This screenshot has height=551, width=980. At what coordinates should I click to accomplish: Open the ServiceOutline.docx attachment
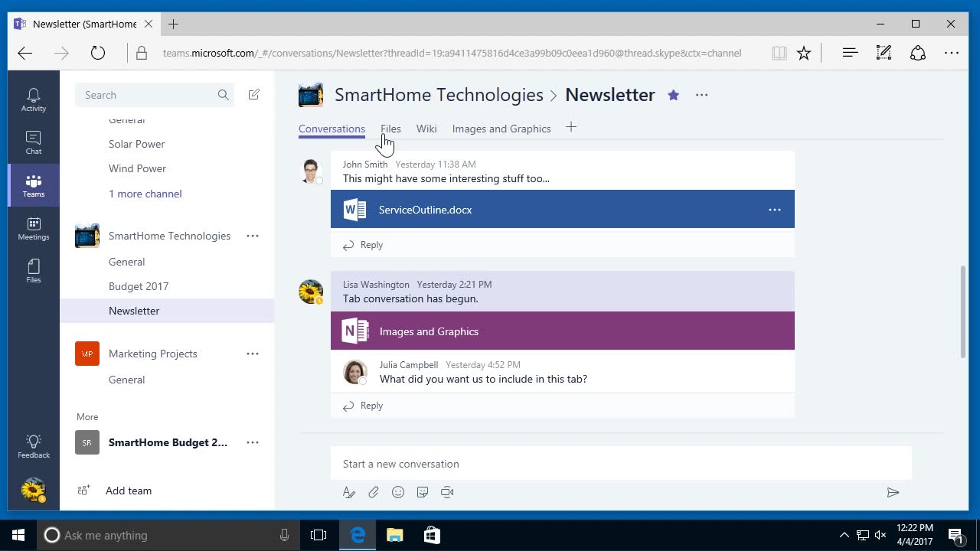pyautogui.click(x=563, y=209)
